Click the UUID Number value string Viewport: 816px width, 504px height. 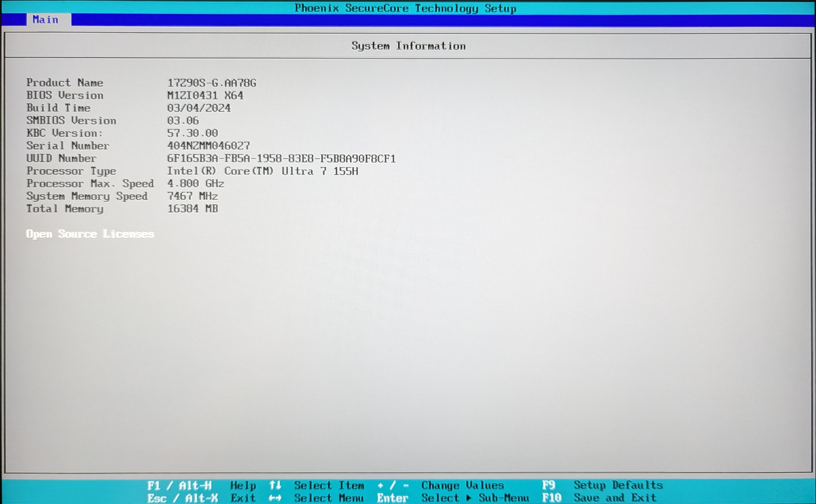click(281, 158)
